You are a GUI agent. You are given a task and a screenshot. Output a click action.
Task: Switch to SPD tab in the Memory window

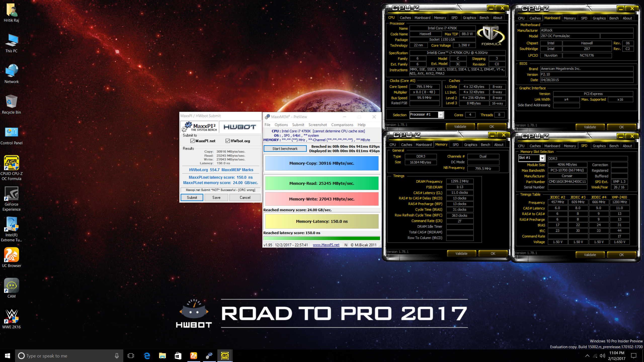pyautogui.click(x=456, y=145)
